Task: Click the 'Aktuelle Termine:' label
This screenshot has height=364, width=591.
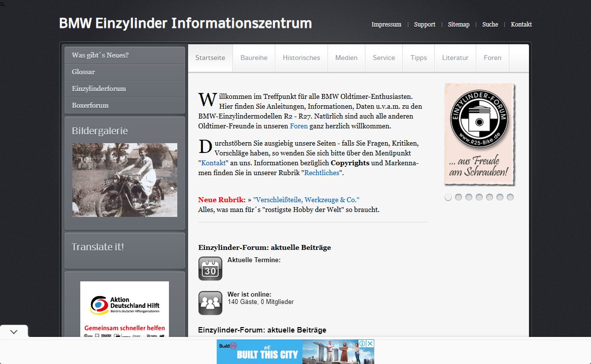Action: pyautogui.click(x=254, y=260)
